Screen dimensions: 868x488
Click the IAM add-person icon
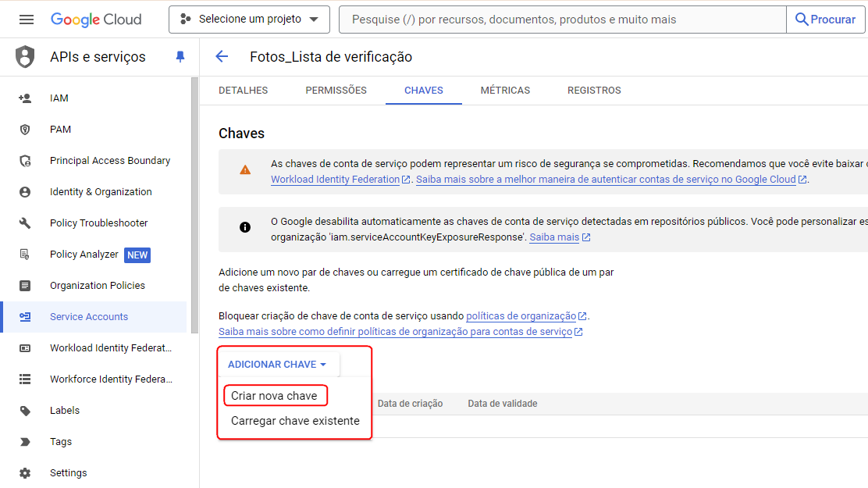pos(25,98)
